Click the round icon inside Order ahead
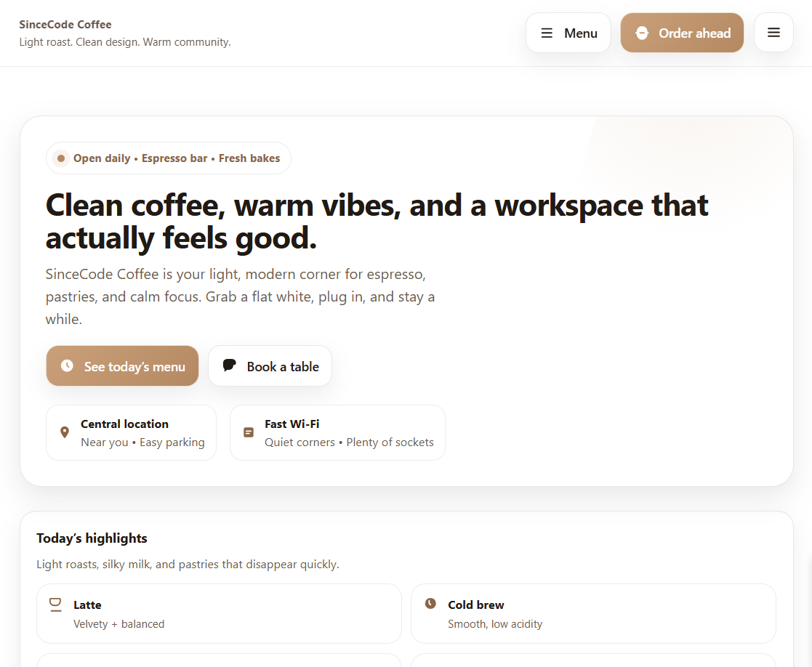 pos(642,33)
